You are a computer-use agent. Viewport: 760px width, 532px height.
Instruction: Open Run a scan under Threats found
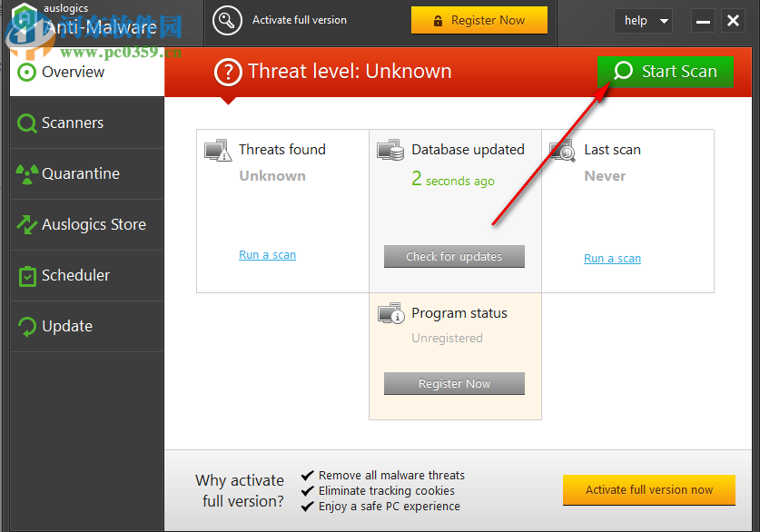tap(267, 255)
